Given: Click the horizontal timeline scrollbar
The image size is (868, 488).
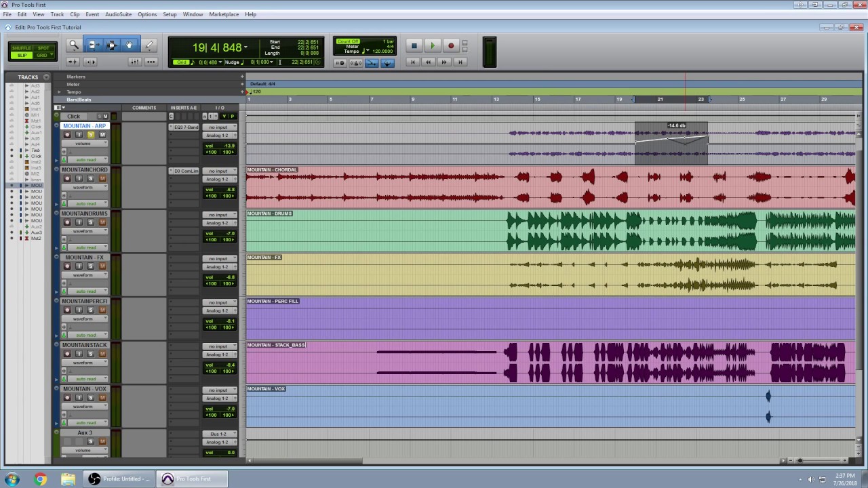Looking at the screenshot, I should pos(304,461).
